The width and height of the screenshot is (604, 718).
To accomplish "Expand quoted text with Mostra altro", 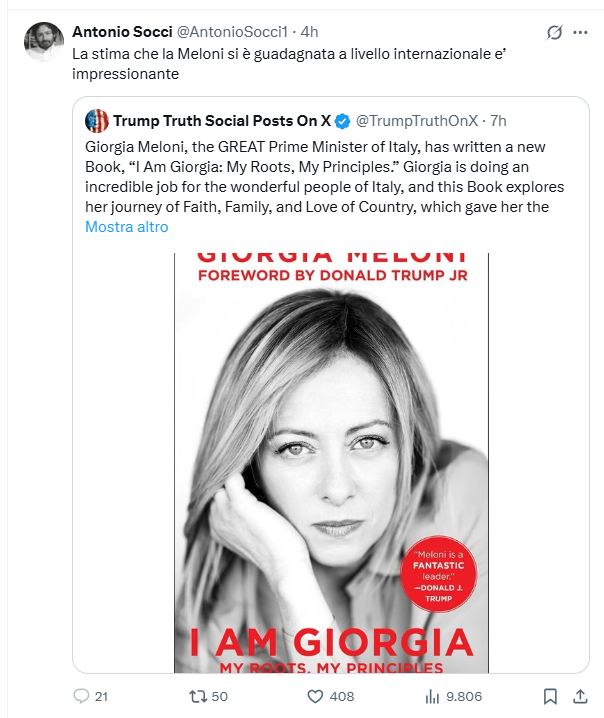I will (x=126, y=227).
